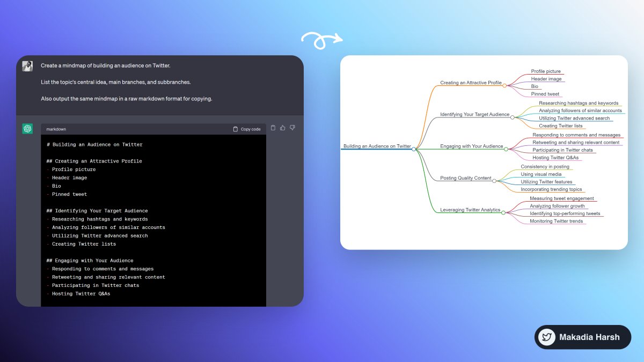This screenshot has height=362, width=644.
Task: Click 'Profile picture' mindmap leaf
Action: (546, 71)
